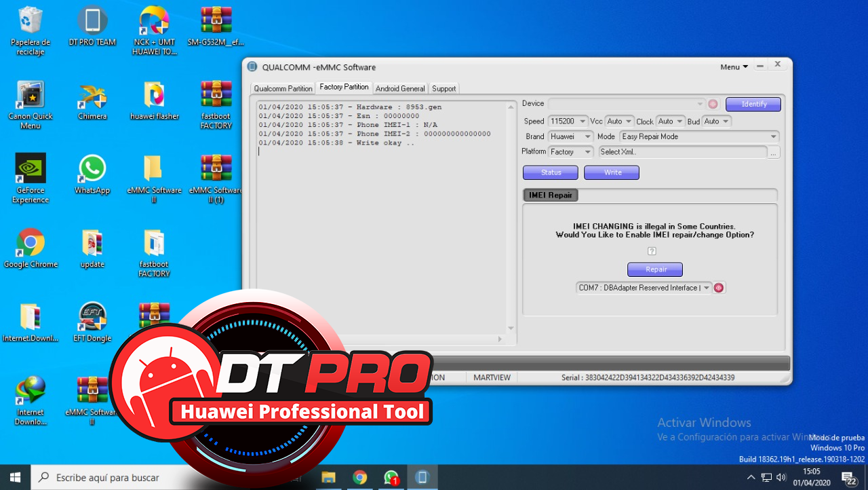
Task: Select the update folder on the desktop
Action: tap(92, 248)
